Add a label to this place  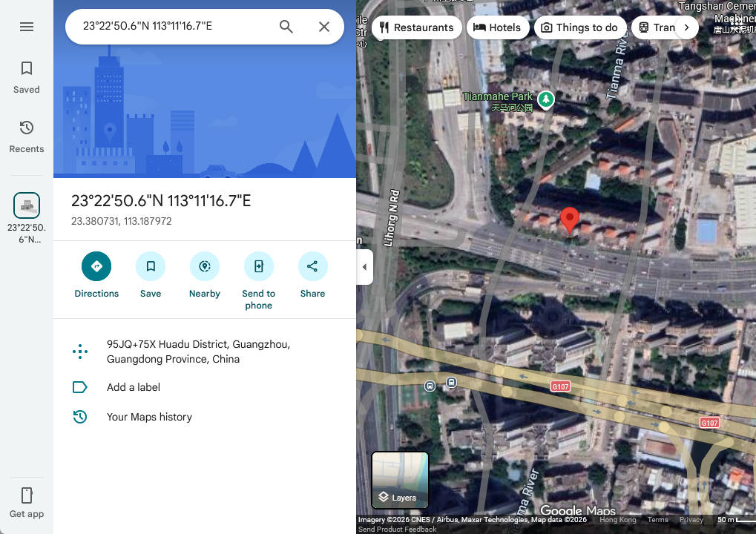tap(134, 387)
